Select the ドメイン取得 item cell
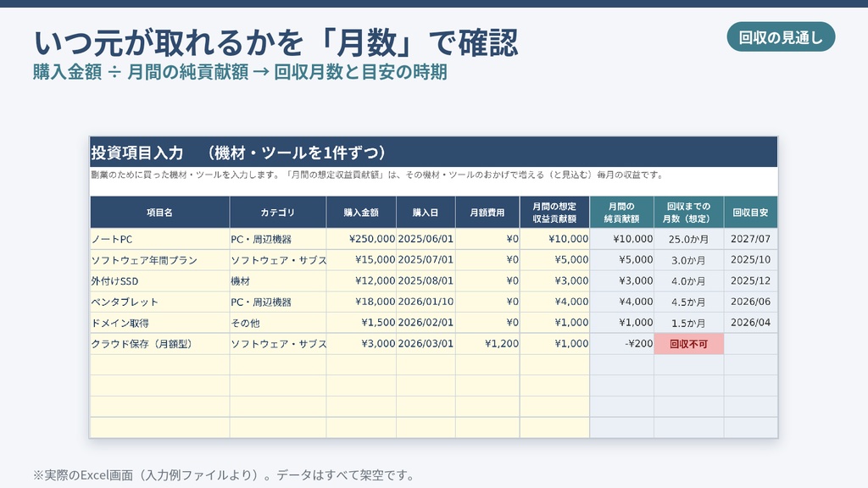The height and width of the screenshot is (488, 868). coord(159,323)
